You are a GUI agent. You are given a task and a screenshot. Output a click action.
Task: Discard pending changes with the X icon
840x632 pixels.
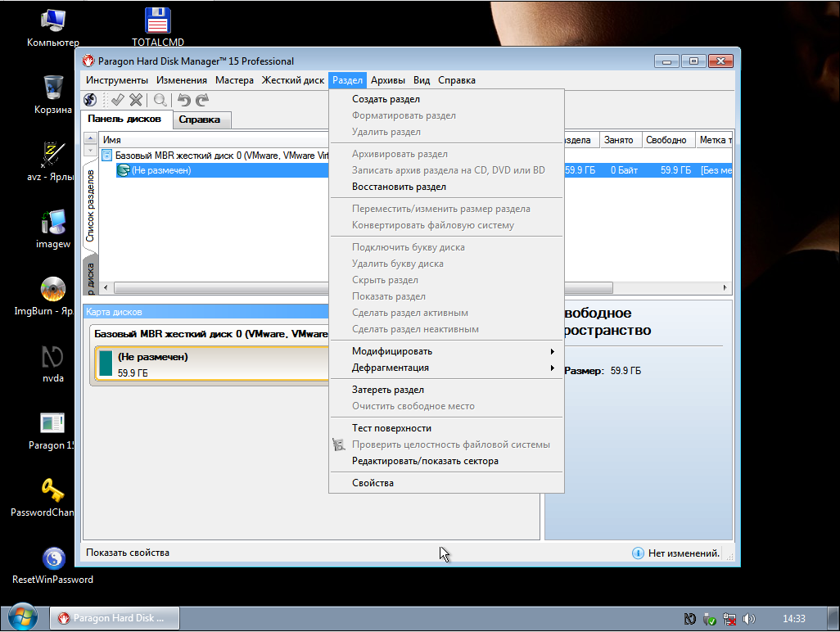(x=136, y=100)
